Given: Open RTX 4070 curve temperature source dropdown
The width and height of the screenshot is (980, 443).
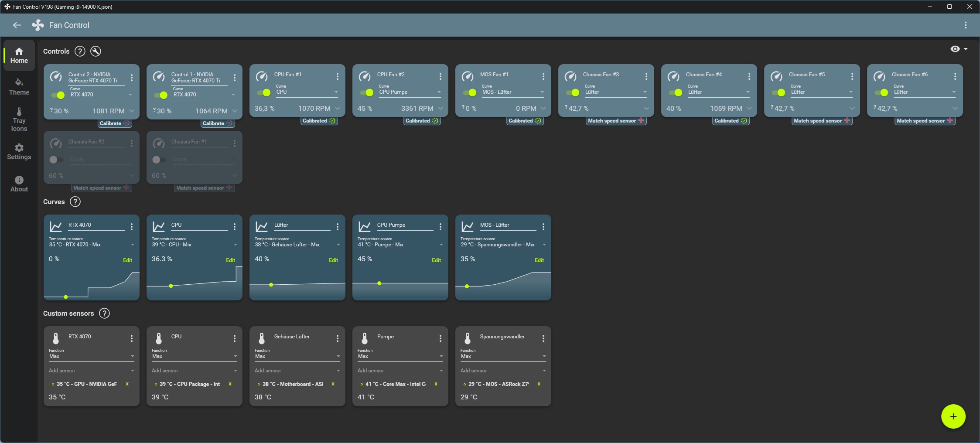Looking at the screenshot, I should [x=92, y=245].
